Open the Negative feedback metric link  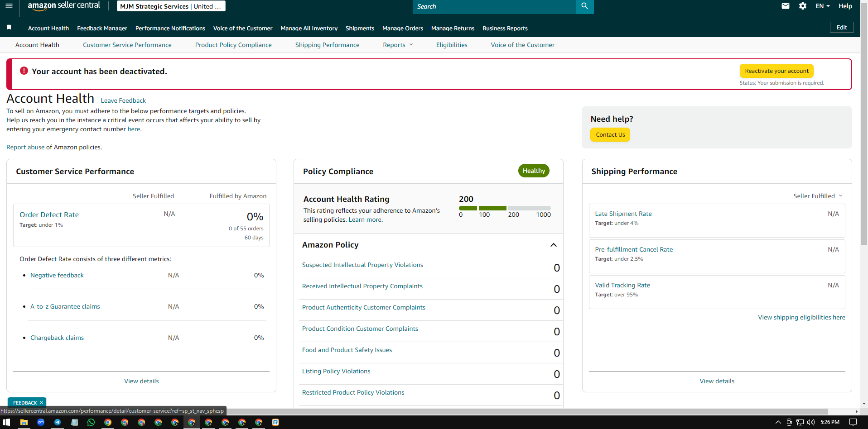57,275
